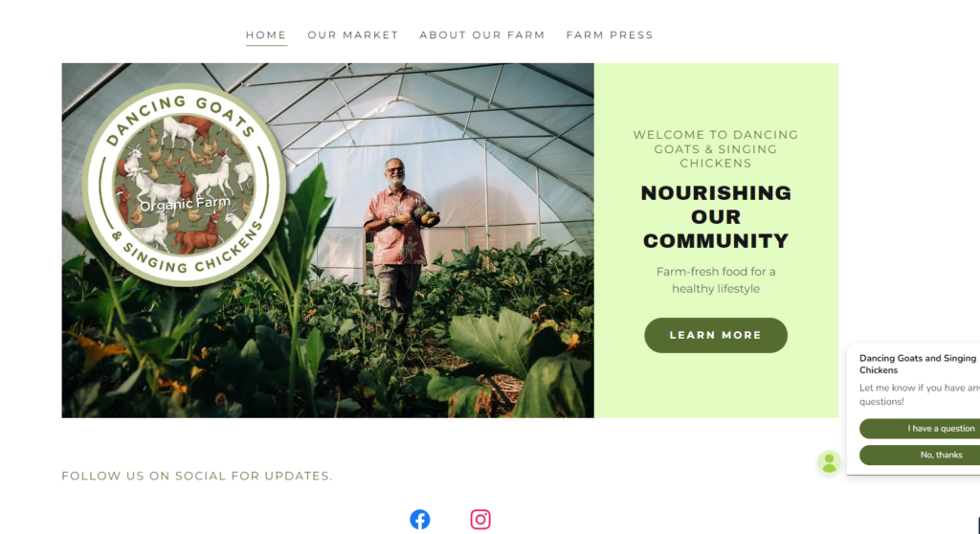Screen dimensions: 980x534
Task: Go to the Home menu item
Action: (266, 35)
